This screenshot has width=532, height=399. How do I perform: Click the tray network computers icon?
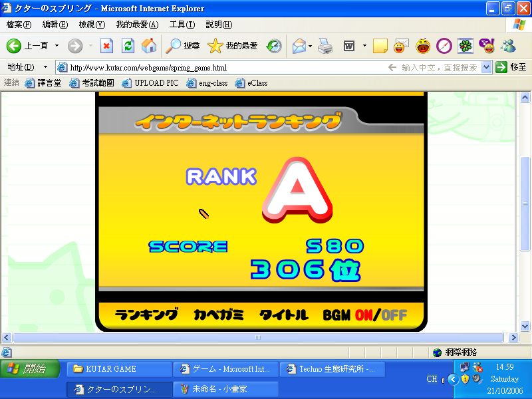pyautogui.click(x=464, y=367)
